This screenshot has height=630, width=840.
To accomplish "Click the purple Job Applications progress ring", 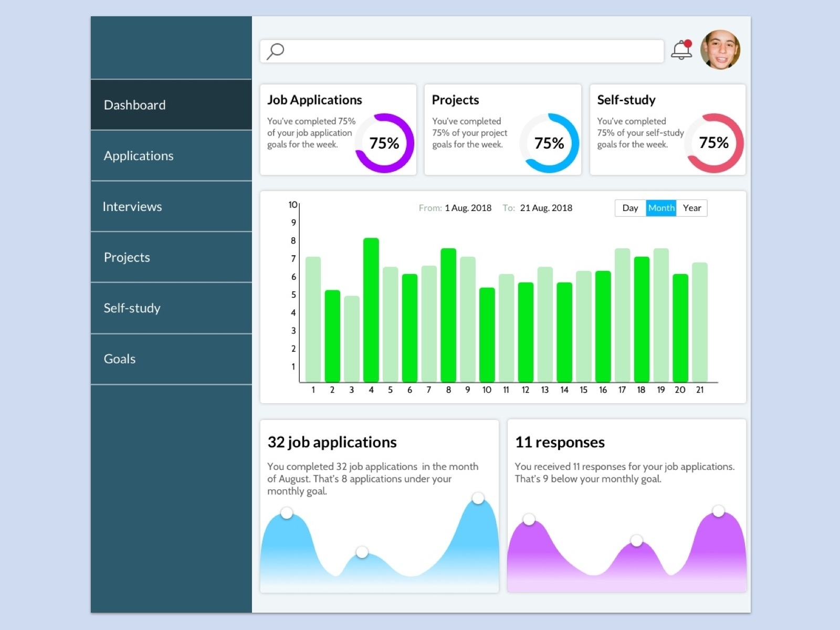I will pyautogui.click(x=384, y=143).
